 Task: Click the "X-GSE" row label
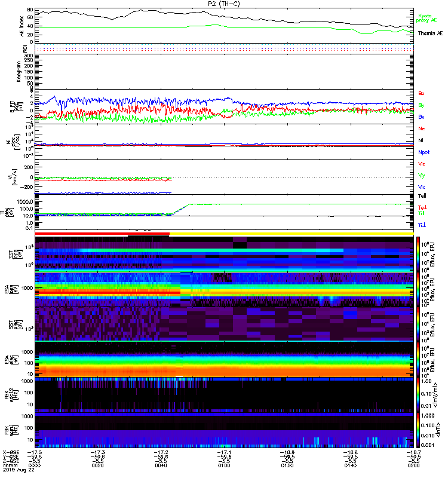coord(11,453)
